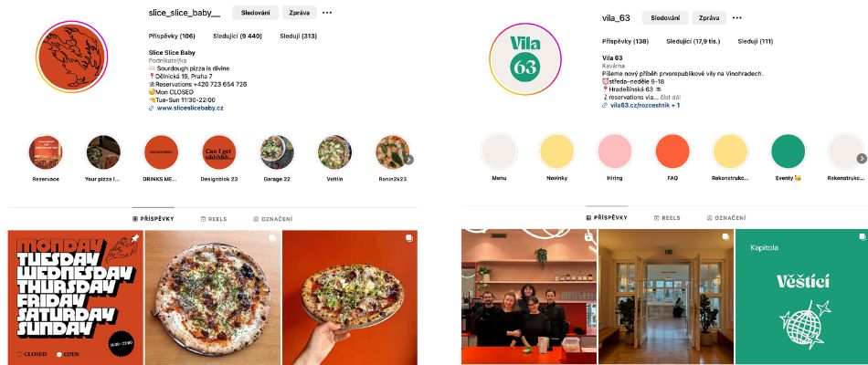This screenshot has width=868, height=365.
Task: Open the three-dot menu for vila_63
Action: [x=736, y=17]
